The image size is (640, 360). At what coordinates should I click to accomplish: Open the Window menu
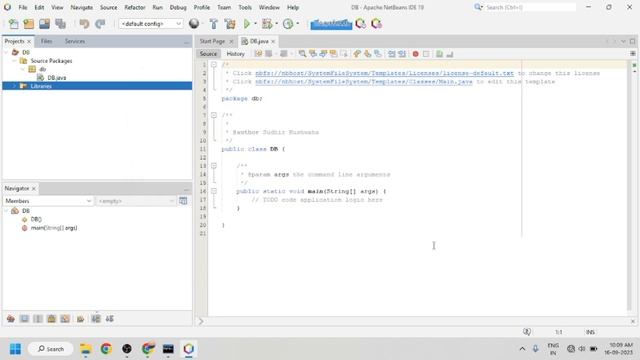[x=269, y=7]
